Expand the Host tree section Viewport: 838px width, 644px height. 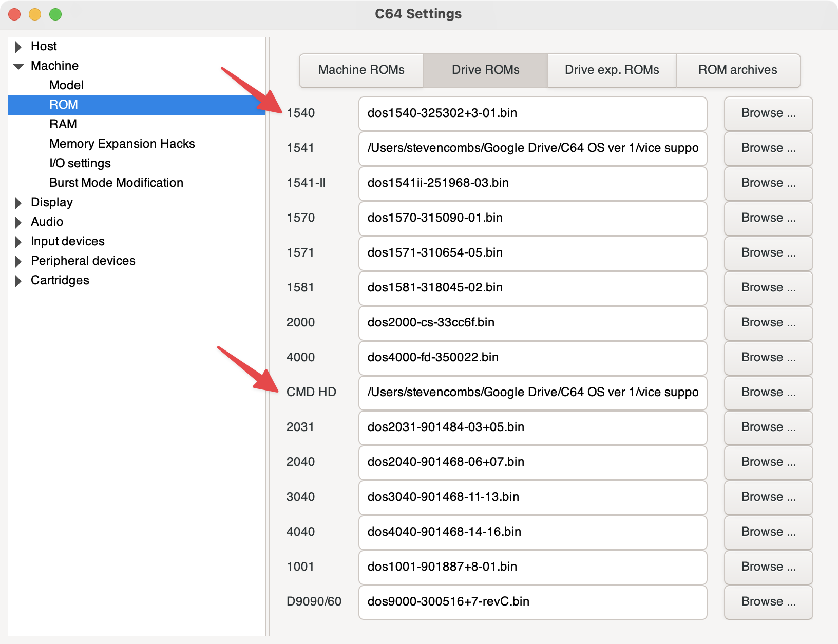point(18,47)
